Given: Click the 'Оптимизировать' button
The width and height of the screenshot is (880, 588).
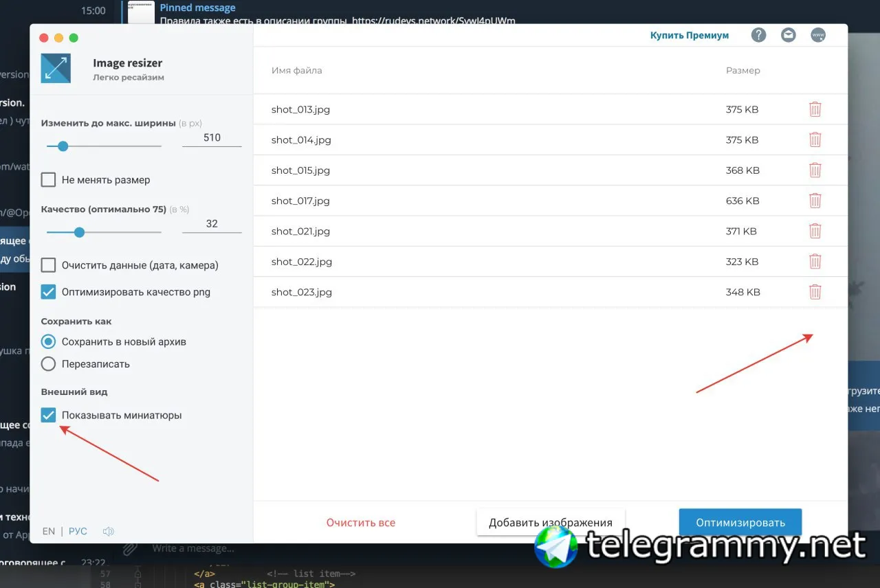Looking at the screenshot, I should click(740, 523).
